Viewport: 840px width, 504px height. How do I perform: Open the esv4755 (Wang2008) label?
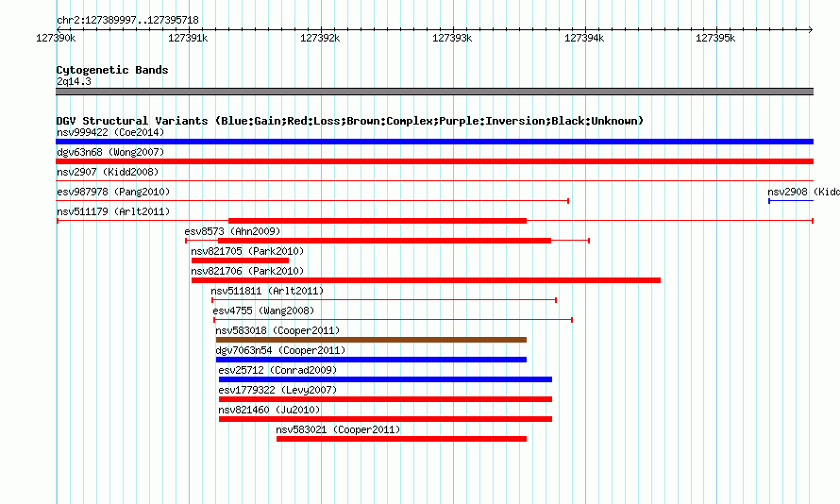click(x=263, y=311)
